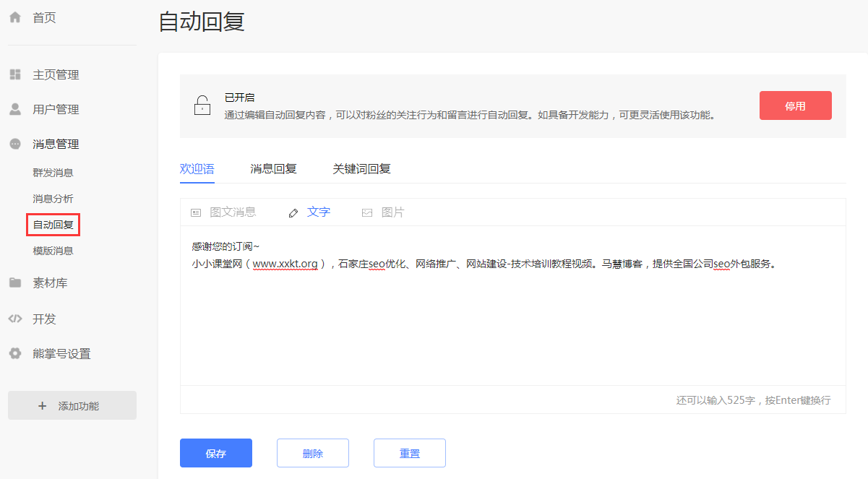The height and width of the screenshot is (479, 868).
Task: Switch to the 消息回复 tab
Action: point(273,169)
